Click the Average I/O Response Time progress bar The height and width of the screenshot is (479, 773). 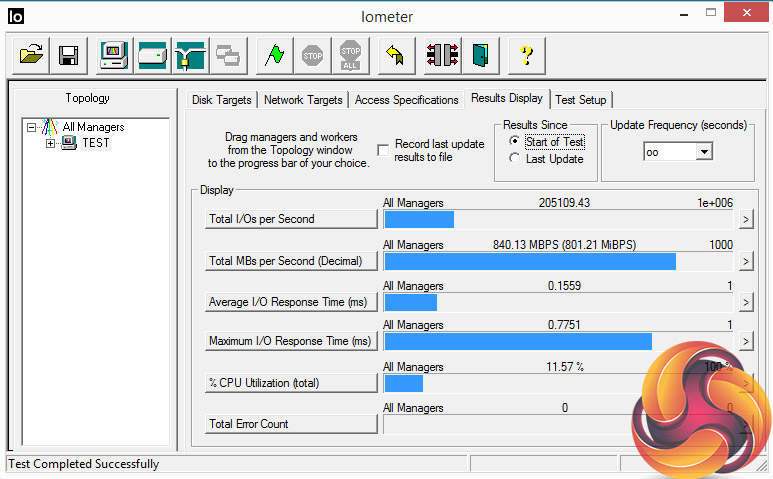559,303
